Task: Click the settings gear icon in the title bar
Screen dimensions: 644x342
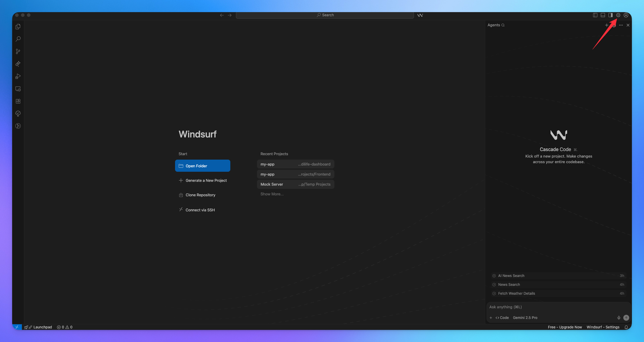Action: coord(618,15)
